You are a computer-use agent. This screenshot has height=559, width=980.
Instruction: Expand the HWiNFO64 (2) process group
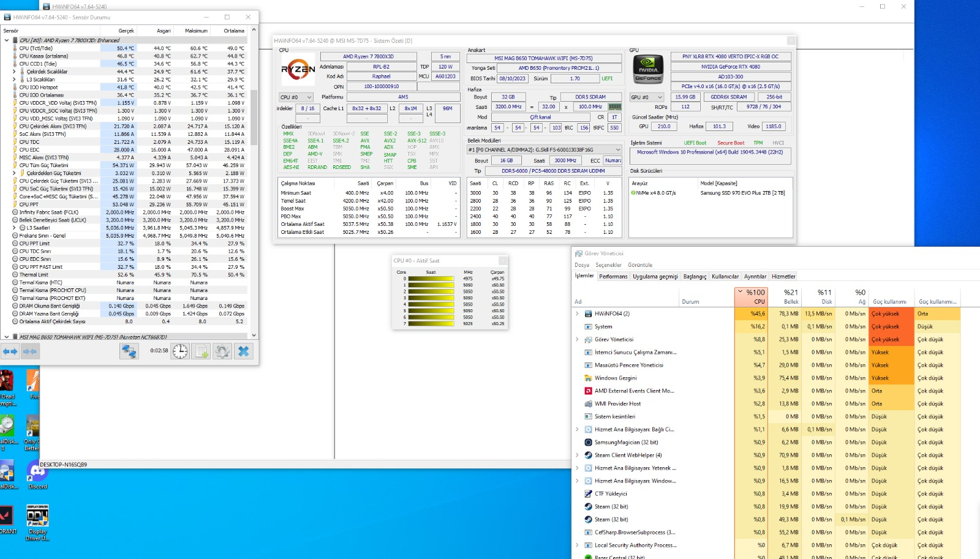coord(577,313)
